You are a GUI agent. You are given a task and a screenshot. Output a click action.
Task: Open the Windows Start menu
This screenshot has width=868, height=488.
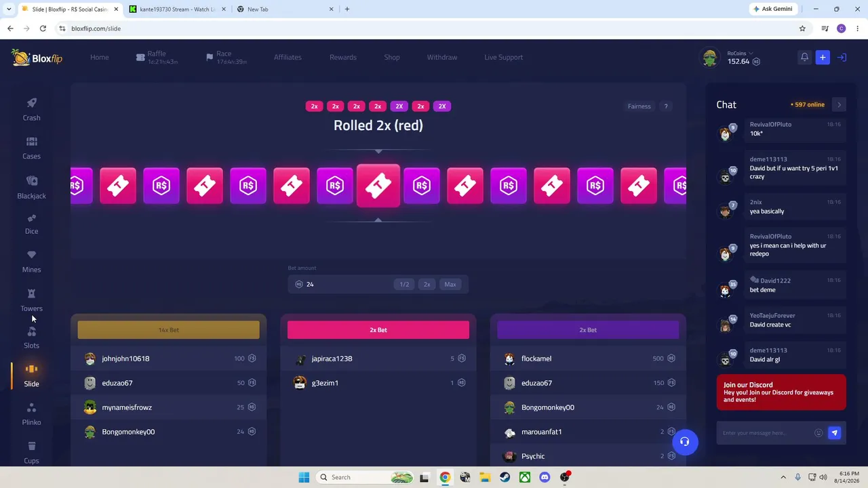pyautogui.click(x=304, y=477)
